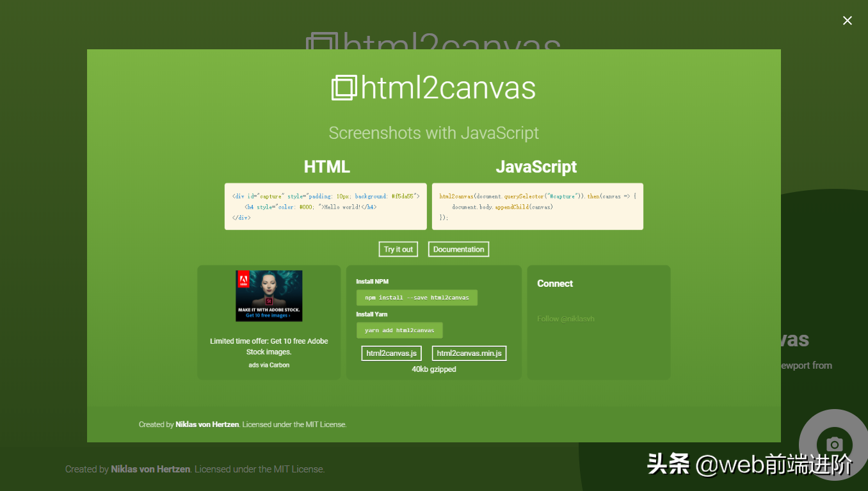Click the yarn add html2canvas command
This screenshot has height=491, width=868.
399,330
